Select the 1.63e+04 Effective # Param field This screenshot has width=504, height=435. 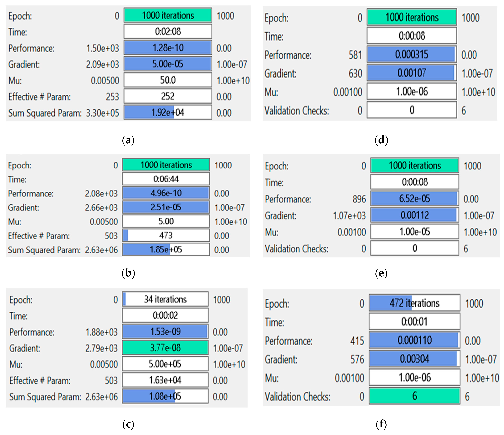(165, 380)
